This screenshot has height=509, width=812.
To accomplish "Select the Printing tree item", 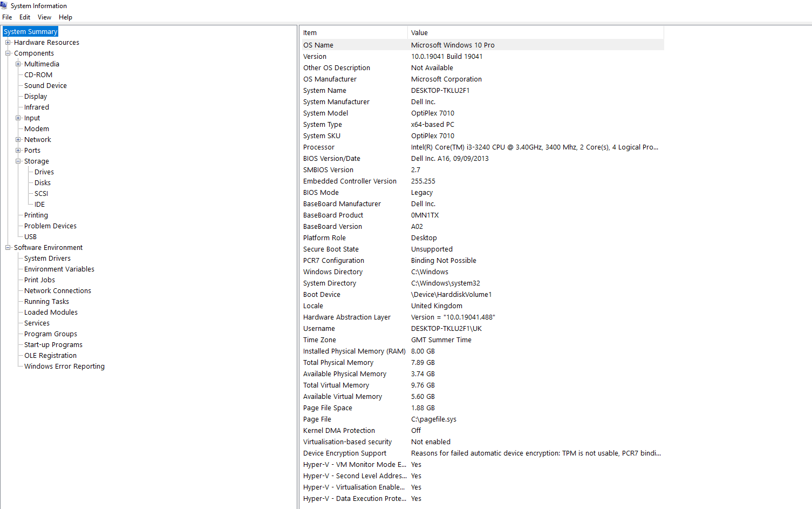I will 36,215.
